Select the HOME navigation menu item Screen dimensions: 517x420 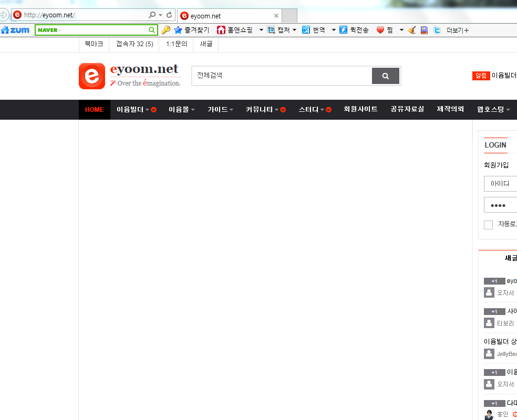pyautogui.click(x=95, y=110)
